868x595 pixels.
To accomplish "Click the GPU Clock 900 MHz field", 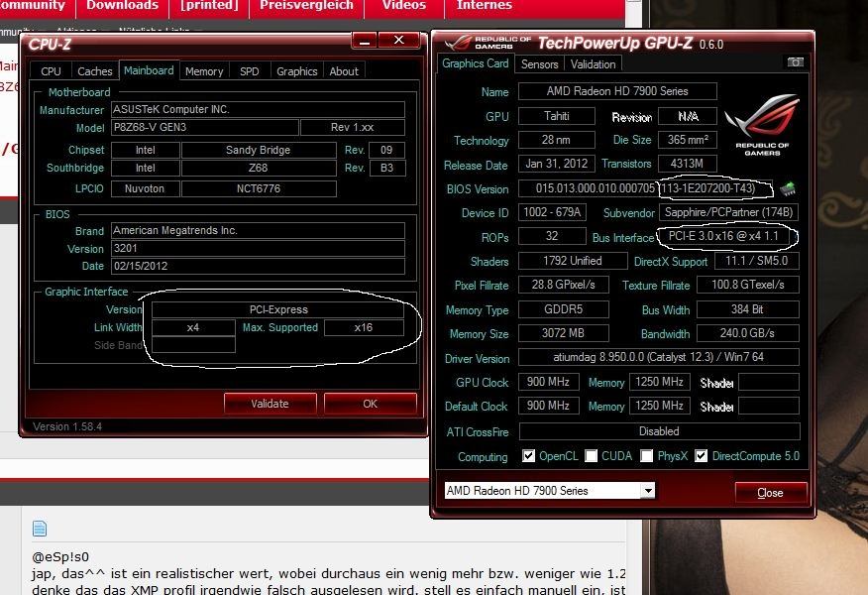I will [548, 382].
